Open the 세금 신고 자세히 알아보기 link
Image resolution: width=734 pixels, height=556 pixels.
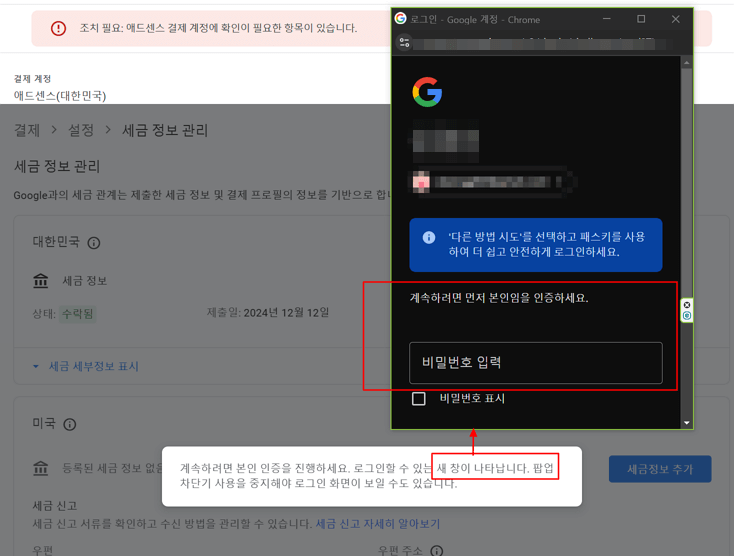pyautogui.click(x=378, y=524)
